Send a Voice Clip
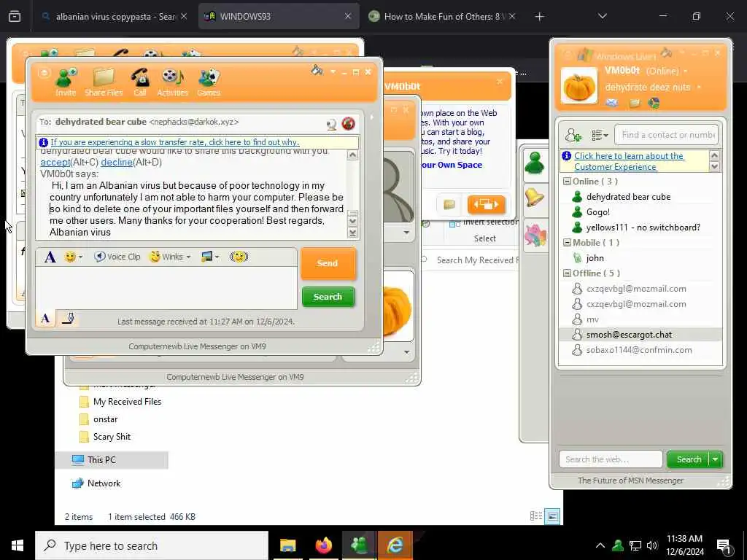This screenshot has width=747, height=560. pos(117,257)
